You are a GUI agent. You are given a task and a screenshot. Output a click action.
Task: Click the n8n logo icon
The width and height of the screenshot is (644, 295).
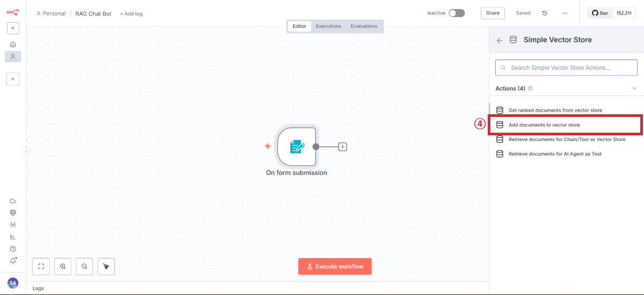point(13,12)
